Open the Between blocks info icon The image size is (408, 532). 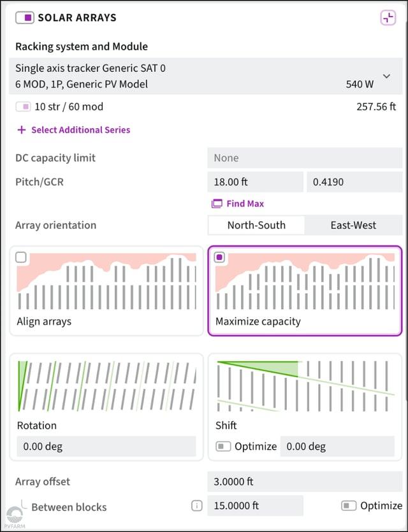(196, 506)
